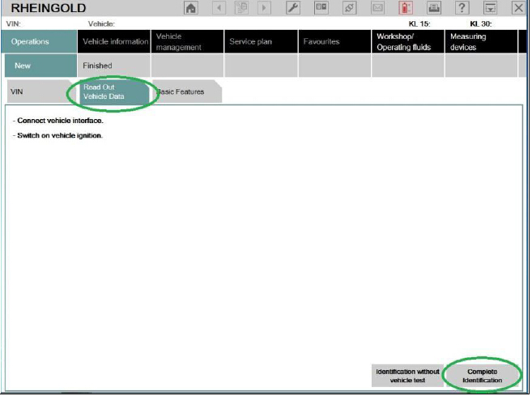The height and width of the screenshot is (396, 532).
Task: Switch to the Service plan tab
Action: [261, 41]
